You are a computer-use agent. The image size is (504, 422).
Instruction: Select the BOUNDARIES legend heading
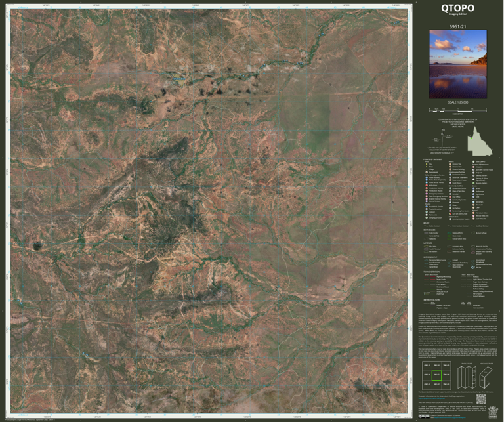(x=429, y=230)
